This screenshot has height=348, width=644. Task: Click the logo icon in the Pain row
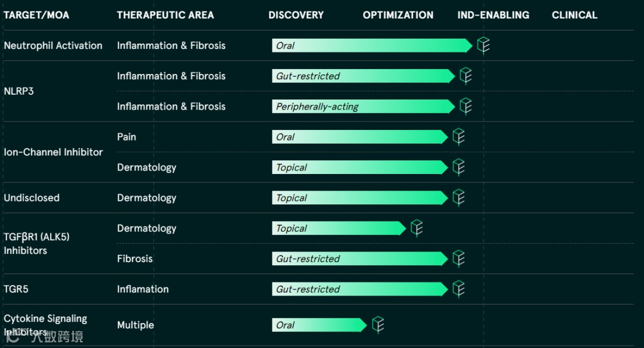tap(459, 136)
